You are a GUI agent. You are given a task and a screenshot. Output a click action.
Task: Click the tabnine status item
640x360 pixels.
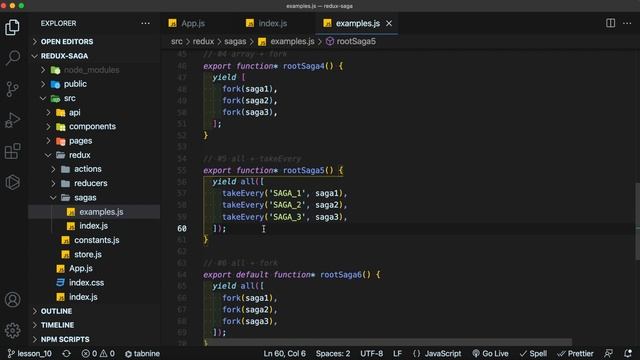(142, 353)
